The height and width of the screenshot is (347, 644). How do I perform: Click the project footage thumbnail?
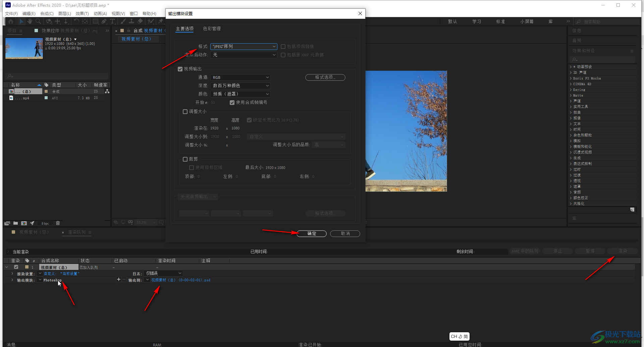click(24, 48)
